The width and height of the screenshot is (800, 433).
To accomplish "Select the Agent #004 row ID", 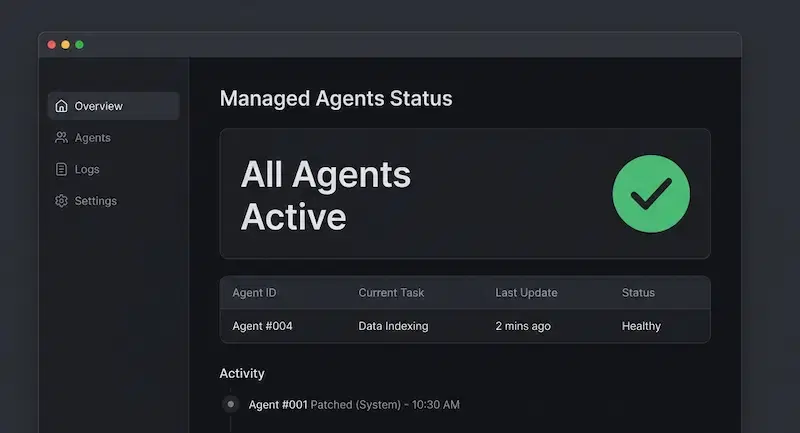I will (x=262, y=326).
